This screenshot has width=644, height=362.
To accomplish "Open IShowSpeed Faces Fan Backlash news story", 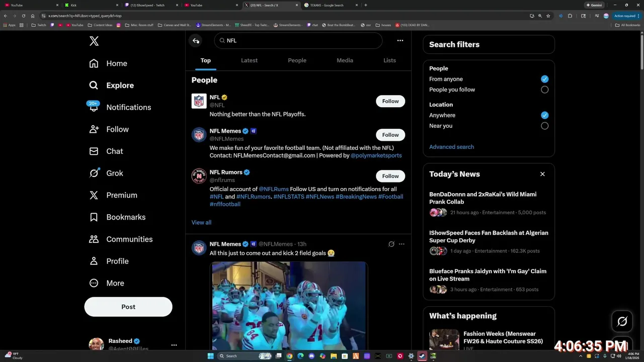I will (x=489, y=242).
